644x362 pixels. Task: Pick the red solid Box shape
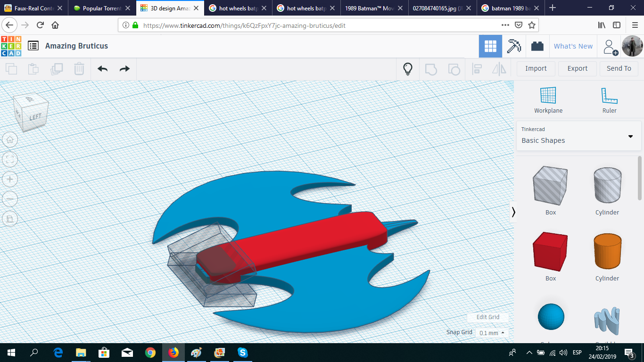pos(550,252)
